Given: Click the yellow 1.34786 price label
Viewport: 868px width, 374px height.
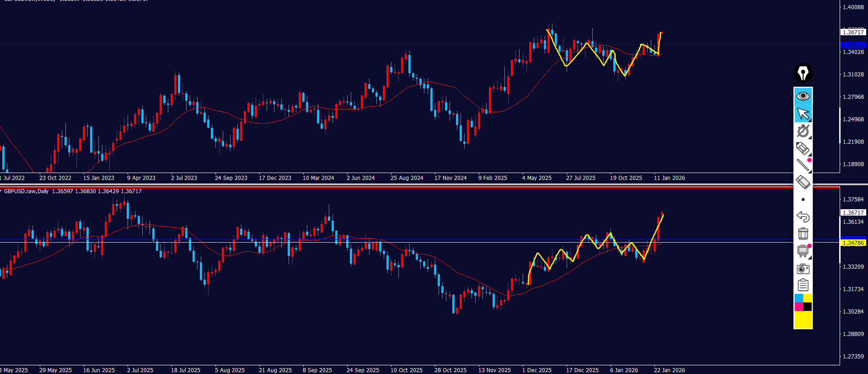Looking at the screenshot, I should pyautogui.click(x=853, y=243).
